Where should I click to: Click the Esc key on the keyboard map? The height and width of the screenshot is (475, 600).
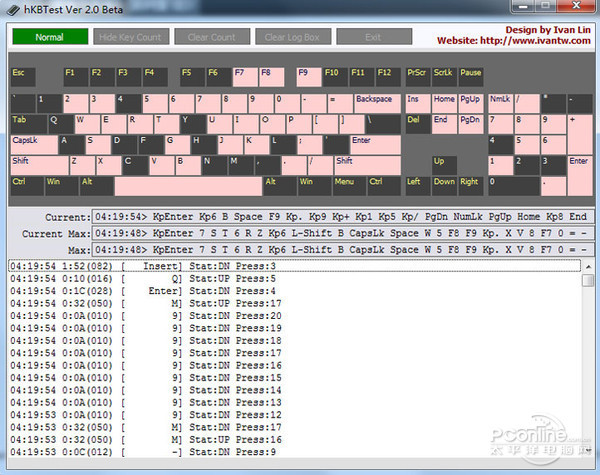(x=22, y=76)
